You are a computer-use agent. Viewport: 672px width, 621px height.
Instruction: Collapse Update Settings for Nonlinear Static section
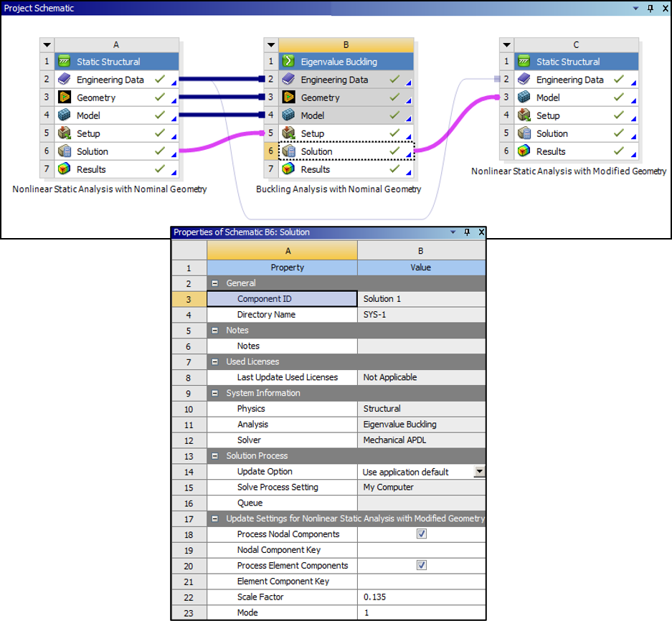click(x=215, y=518)
